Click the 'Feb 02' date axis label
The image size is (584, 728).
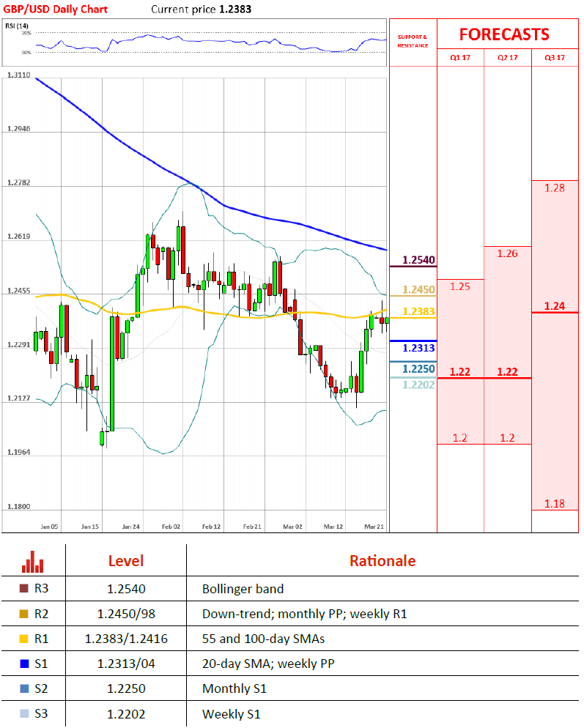tap(171, 527)
